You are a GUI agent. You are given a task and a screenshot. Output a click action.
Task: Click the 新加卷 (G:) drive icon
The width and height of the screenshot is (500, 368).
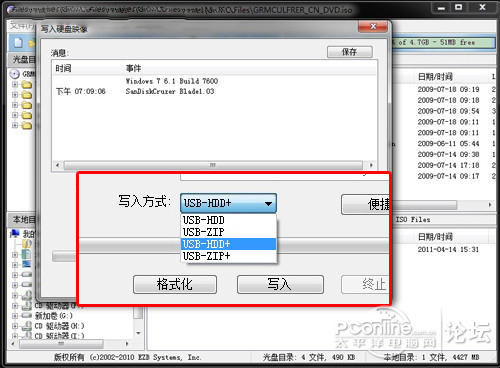coord(27,315)
